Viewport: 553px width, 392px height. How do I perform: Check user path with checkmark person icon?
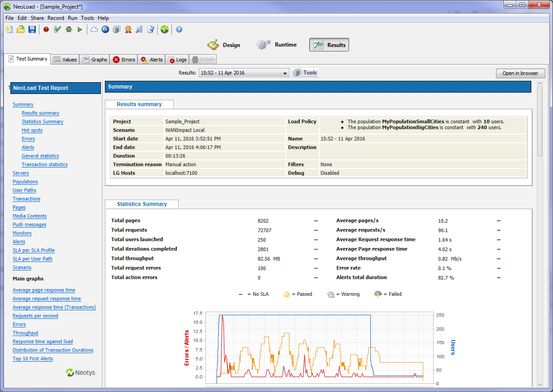coord(57,29)
